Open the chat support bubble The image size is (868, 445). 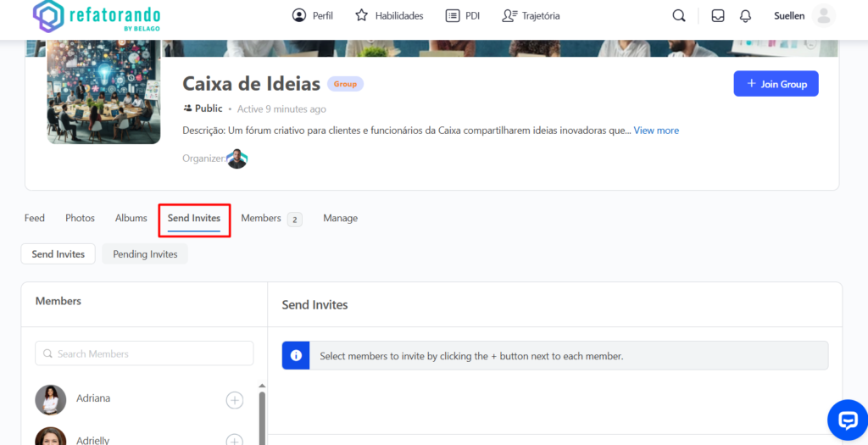pos(847,420)
